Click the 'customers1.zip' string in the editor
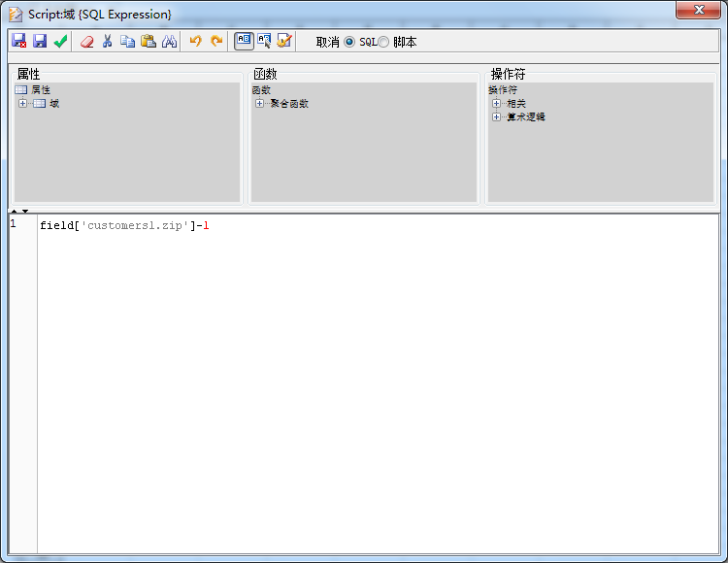The image size is (728, 563). [x=135, y=225]
